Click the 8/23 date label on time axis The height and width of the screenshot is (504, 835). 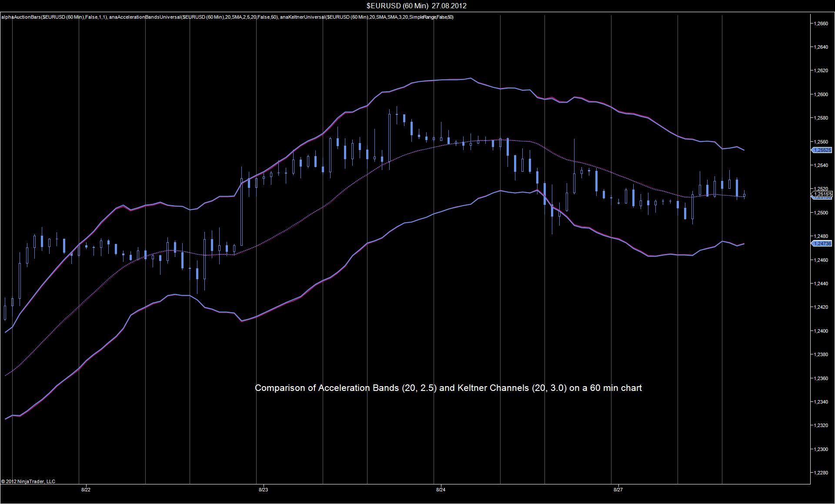coord(263,490)
